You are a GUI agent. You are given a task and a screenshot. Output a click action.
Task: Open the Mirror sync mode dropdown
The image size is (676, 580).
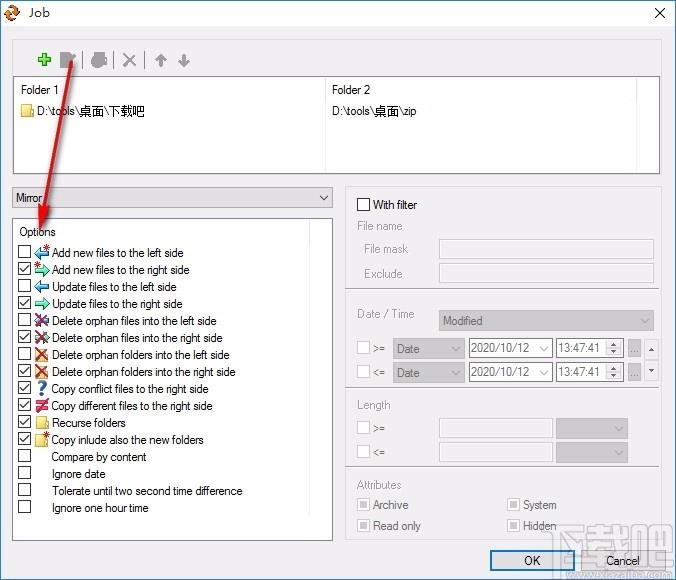click(172, 198)
